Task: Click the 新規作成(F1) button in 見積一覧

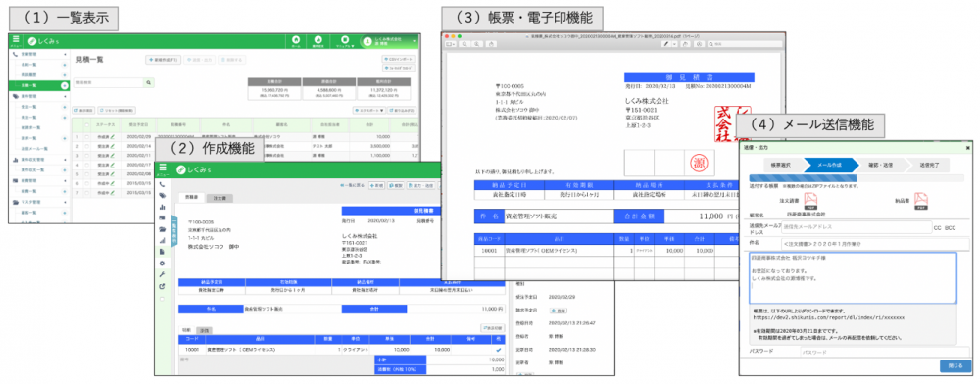Action: coord(163,60)
